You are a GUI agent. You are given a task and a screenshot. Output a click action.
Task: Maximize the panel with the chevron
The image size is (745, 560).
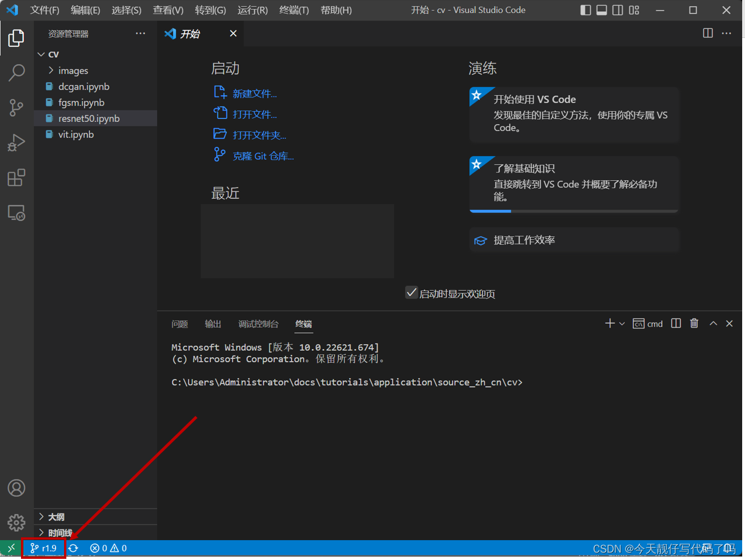(713, 323)
